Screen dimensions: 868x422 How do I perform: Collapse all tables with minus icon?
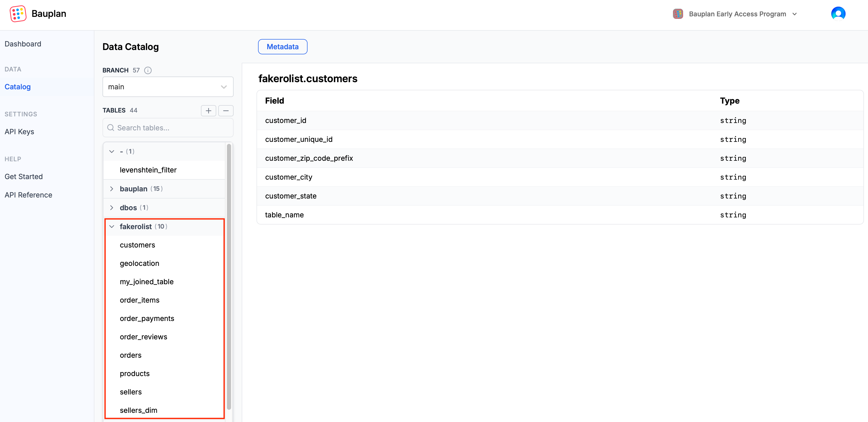click(226, 110)
